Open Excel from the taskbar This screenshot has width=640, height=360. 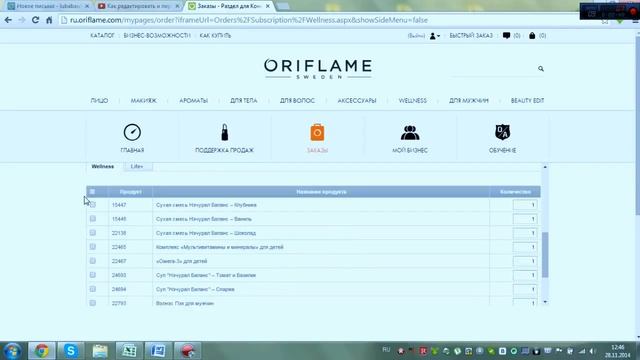[x=129, y=351]
